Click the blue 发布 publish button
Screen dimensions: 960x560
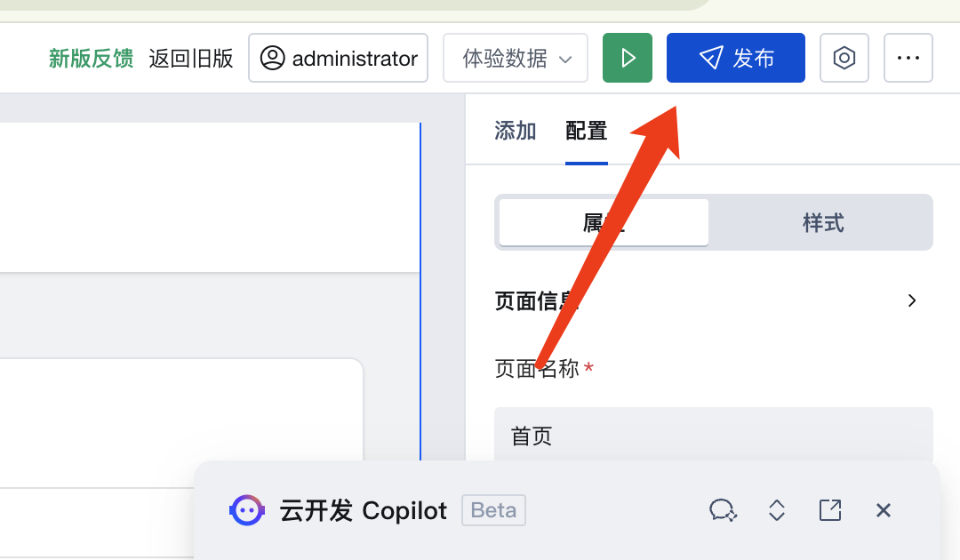click(x=735, y=58)
